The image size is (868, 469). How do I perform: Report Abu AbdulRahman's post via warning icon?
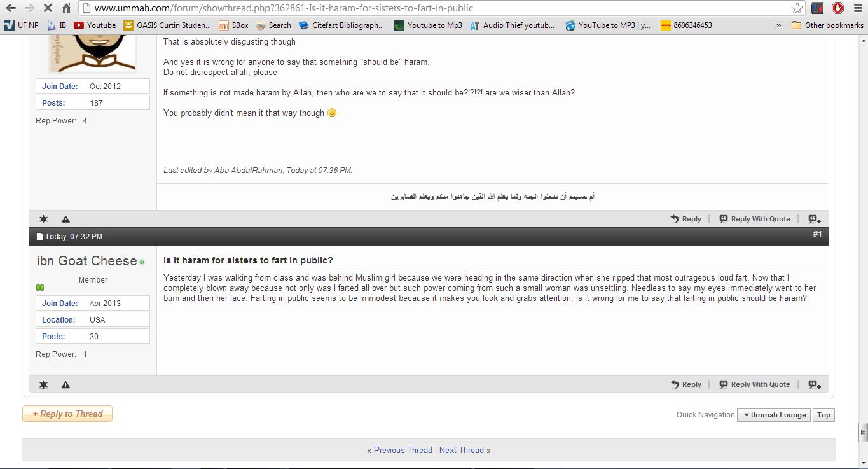(65, 219)
